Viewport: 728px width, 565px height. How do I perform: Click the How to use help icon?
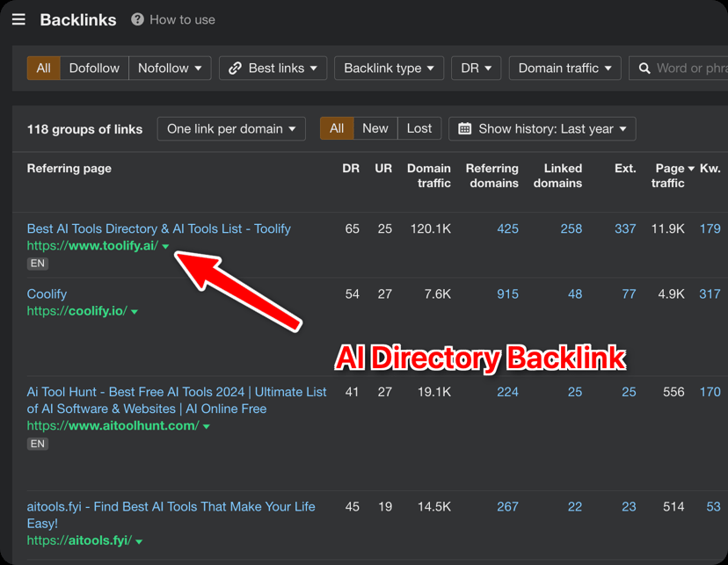pos(137,19)
